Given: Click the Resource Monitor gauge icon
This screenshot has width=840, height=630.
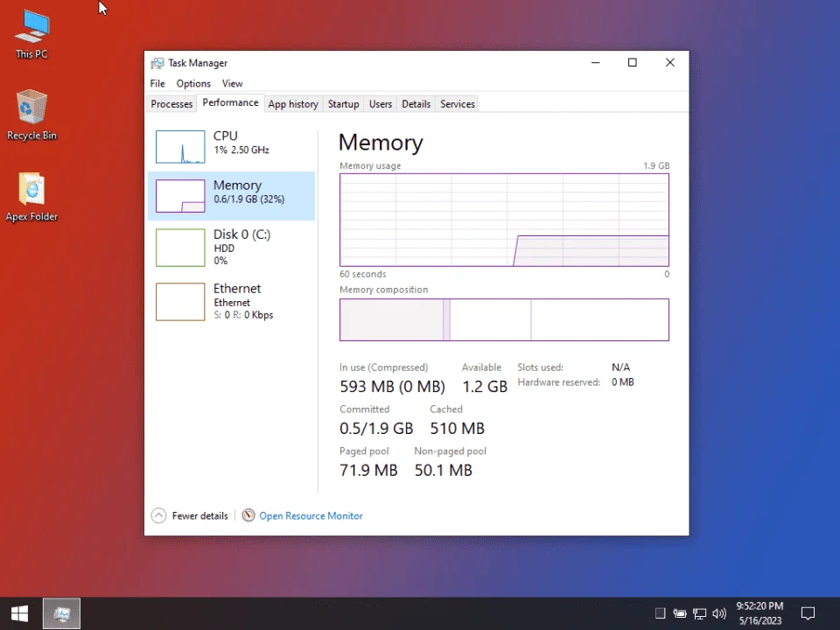Looking at the screenshot, I should coord(248,515).
